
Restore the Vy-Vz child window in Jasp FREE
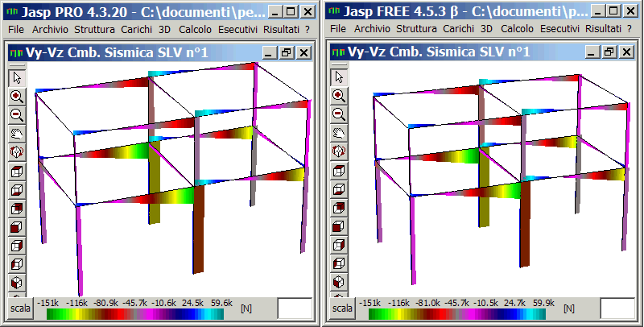pyautogui.click(x=609, y=52)
